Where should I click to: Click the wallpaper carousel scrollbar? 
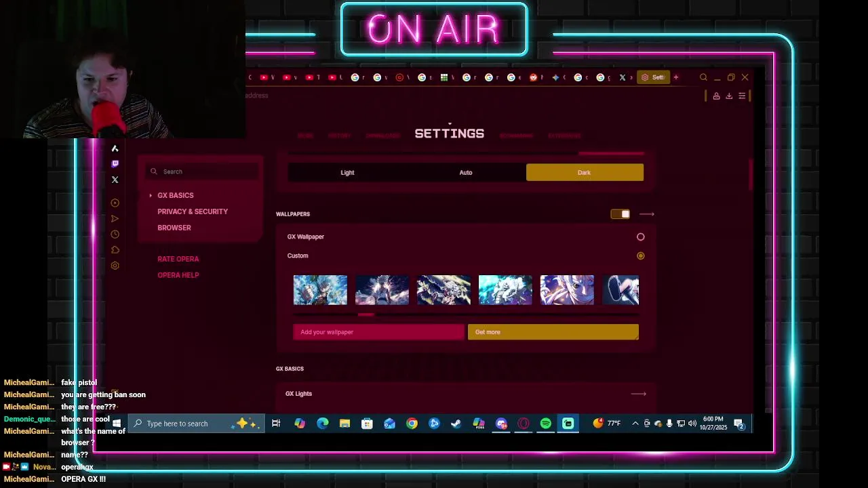366,314
